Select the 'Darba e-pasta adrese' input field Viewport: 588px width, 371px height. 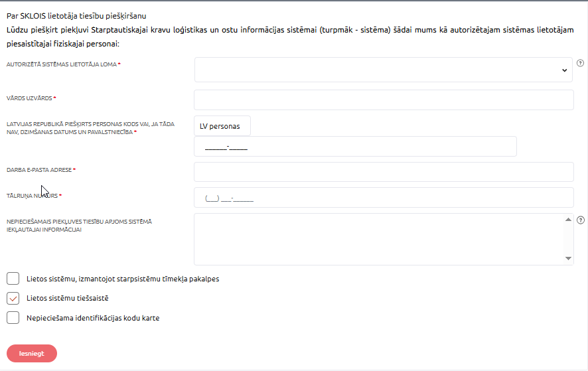383,172
